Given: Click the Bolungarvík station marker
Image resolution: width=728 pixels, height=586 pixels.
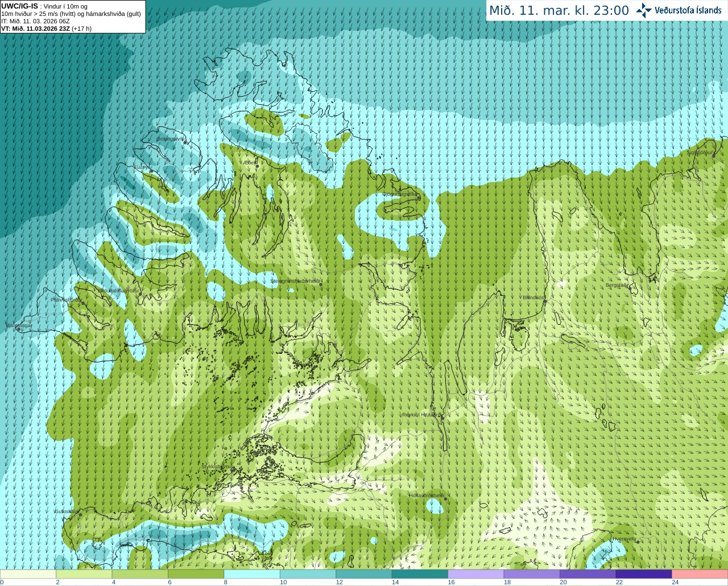Looking at the screenshot, I should pyautogui.click(x=185, y=142).
